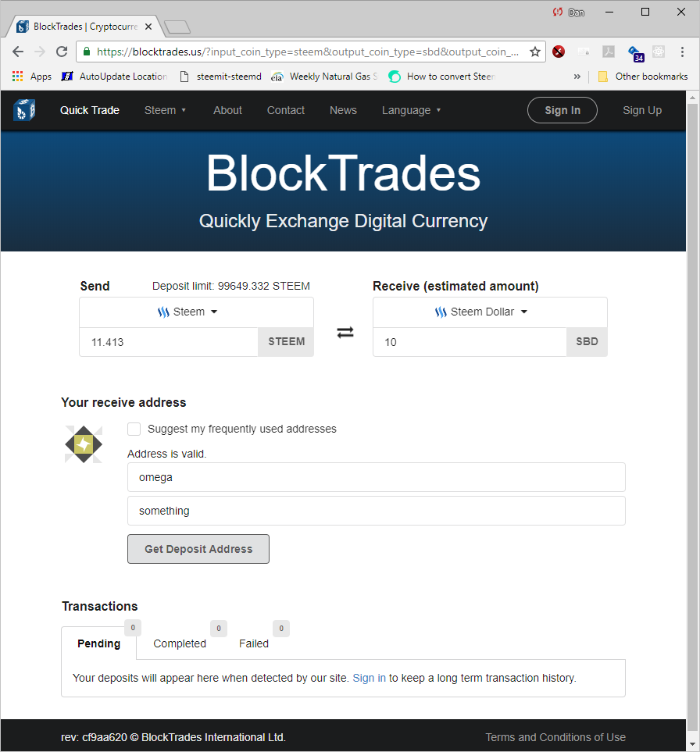
Task: Click the browser URL address bar
Action: [307, 52]
